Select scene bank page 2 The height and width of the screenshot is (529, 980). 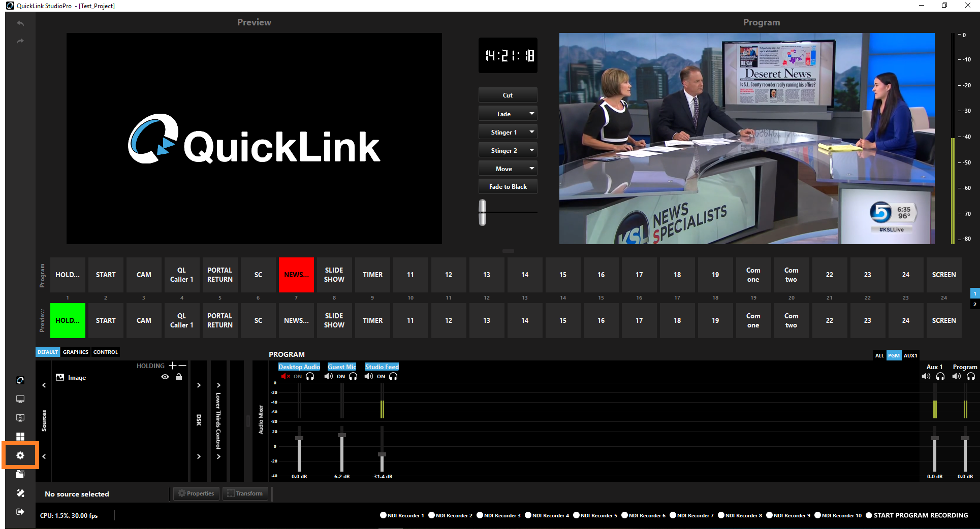974,304
